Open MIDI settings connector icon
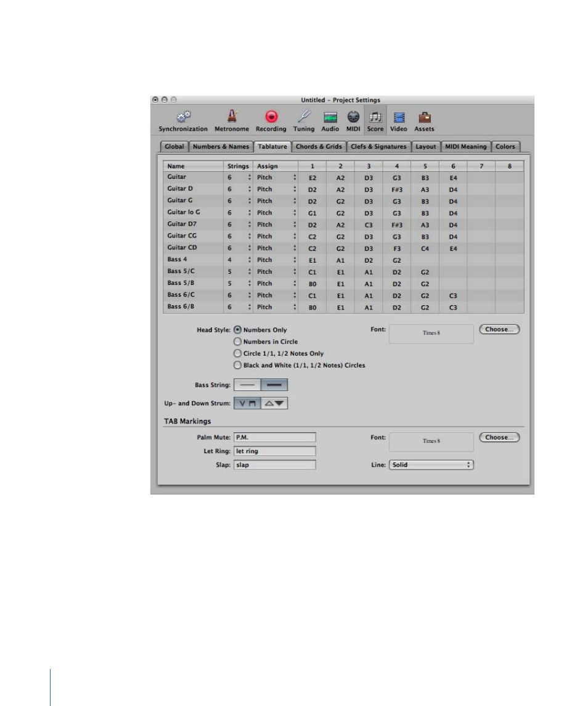This screenshot has height=706, width=588. tap(353, 117)
